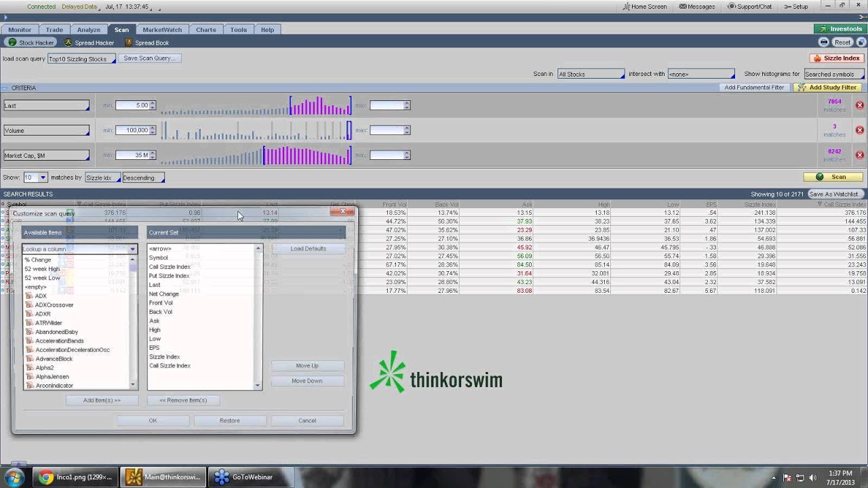
Task: Select the ADXCrossover study item
Action: point(54,305)
